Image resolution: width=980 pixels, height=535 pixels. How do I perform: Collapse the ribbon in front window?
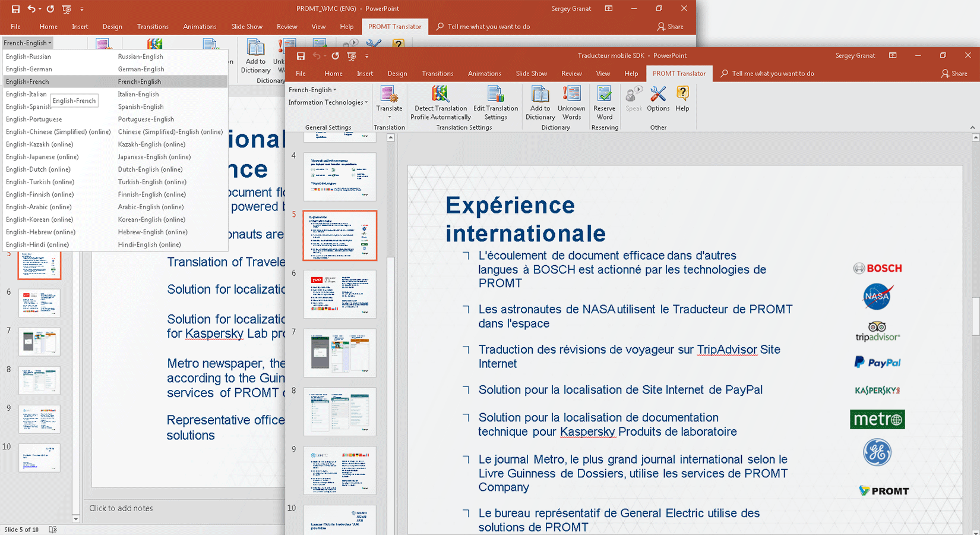point(972,127)
